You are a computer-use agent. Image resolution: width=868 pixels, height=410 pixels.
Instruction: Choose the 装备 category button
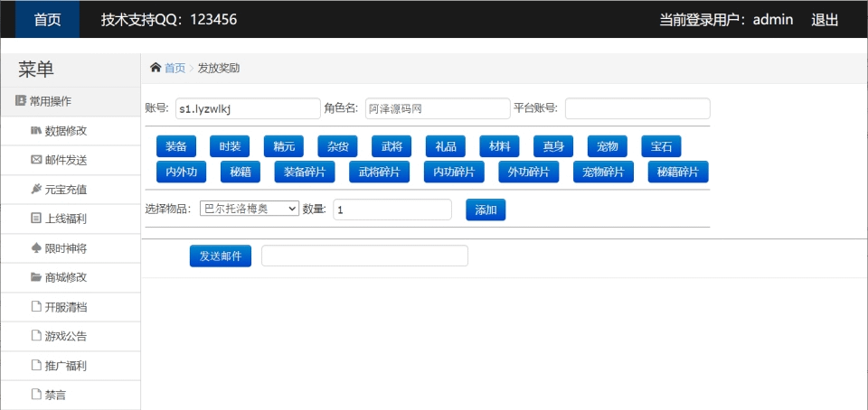tap(175, 146)
